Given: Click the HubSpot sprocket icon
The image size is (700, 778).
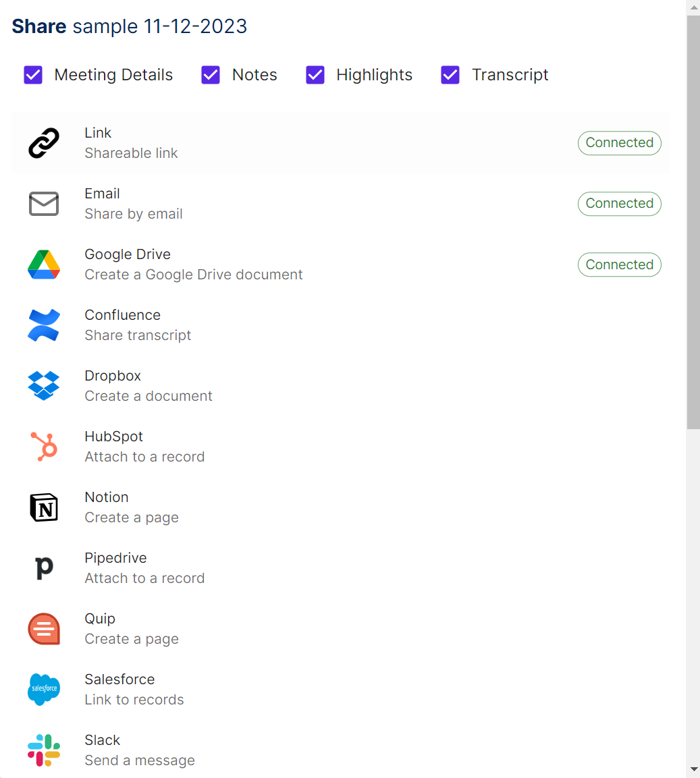Looking at the screenshot, I should click(x=44, y=447).
